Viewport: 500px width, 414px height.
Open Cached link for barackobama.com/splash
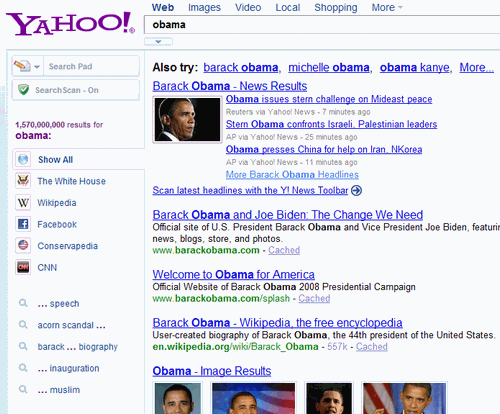(314, 298)
